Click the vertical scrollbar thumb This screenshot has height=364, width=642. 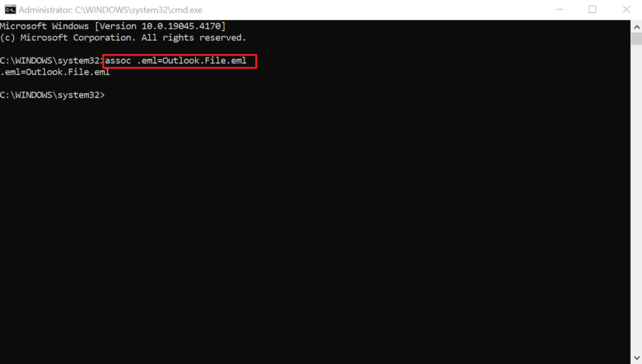636,39
